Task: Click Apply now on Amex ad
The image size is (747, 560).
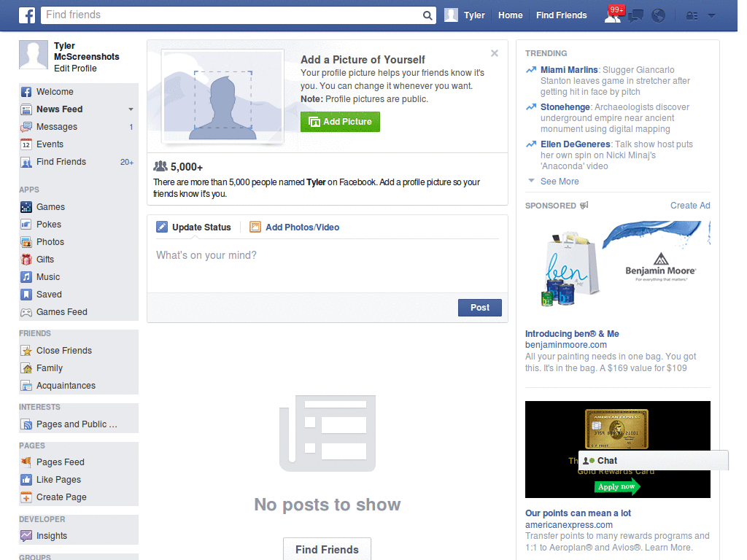Action: point(617,486)
